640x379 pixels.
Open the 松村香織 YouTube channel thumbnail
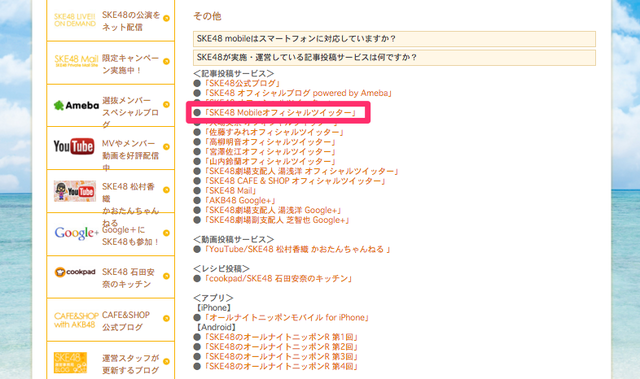(x=75, y=191)
